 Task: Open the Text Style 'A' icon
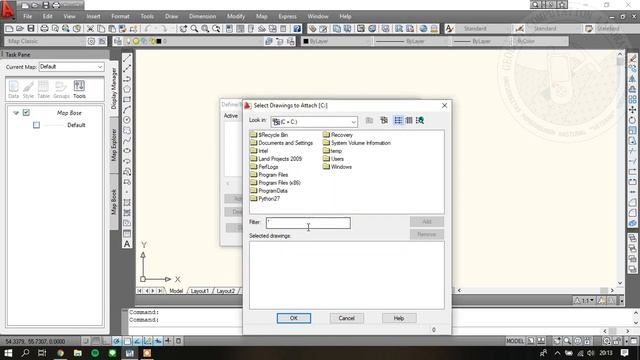(449, 29)
